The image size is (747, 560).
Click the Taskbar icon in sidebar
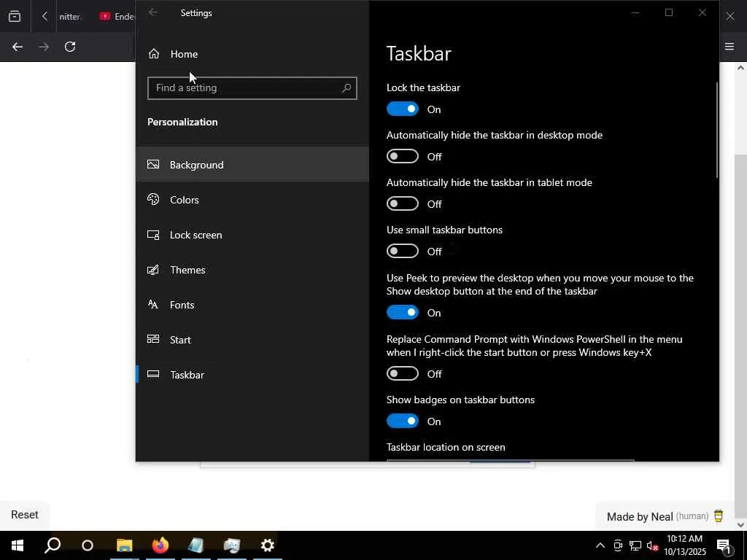tap(153, 374)
